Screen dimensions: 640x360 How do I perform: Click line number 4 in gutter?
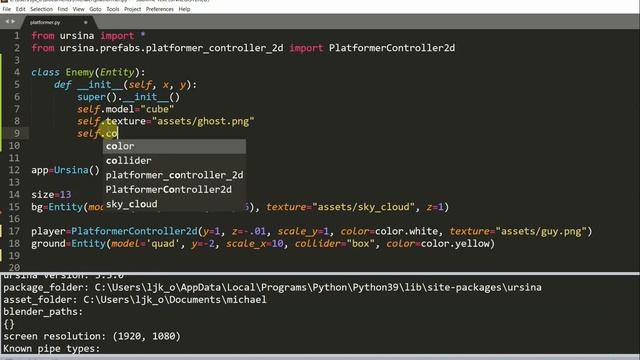click(x=17, y=72)
